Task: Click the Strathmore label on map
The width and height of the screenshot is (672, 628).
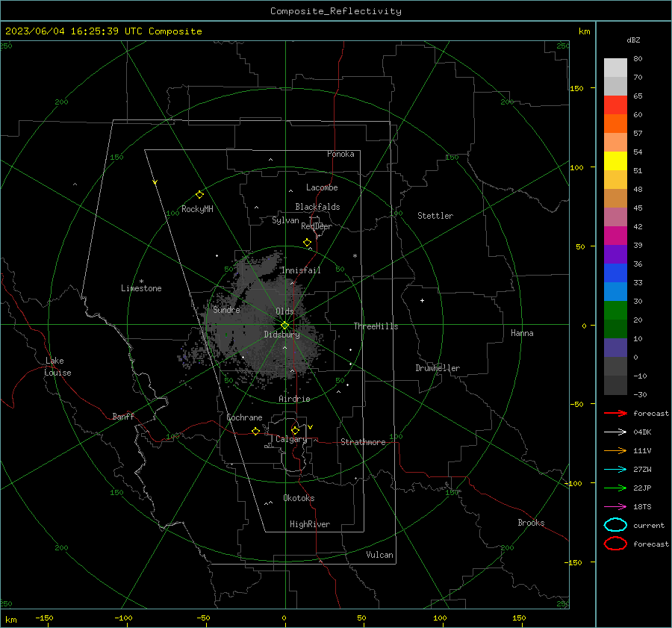Action: tap(363, 442)
